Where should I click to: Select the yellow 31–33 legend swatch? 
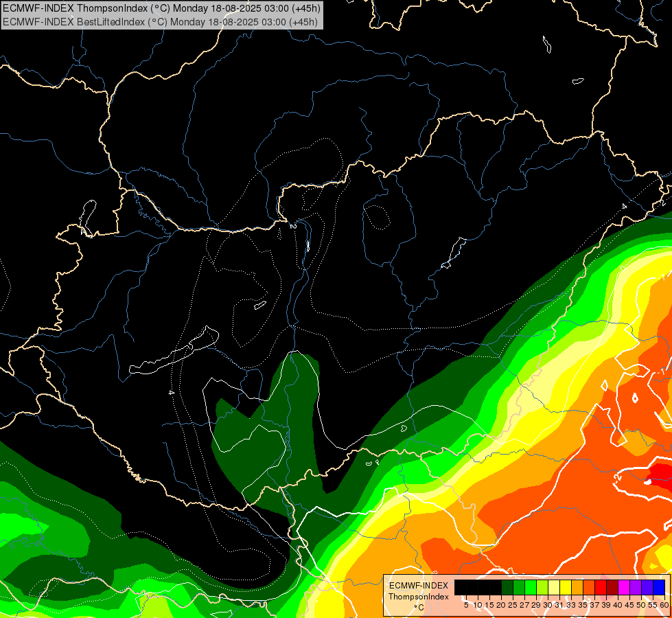[x=566, y=587]
